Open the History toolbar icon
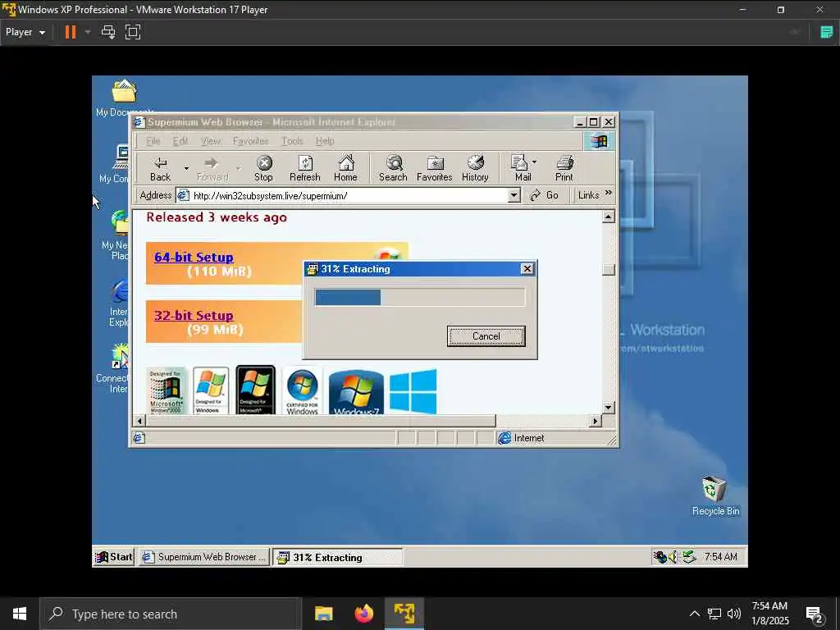Screen dimensions: 840x630 coord(475,169)
